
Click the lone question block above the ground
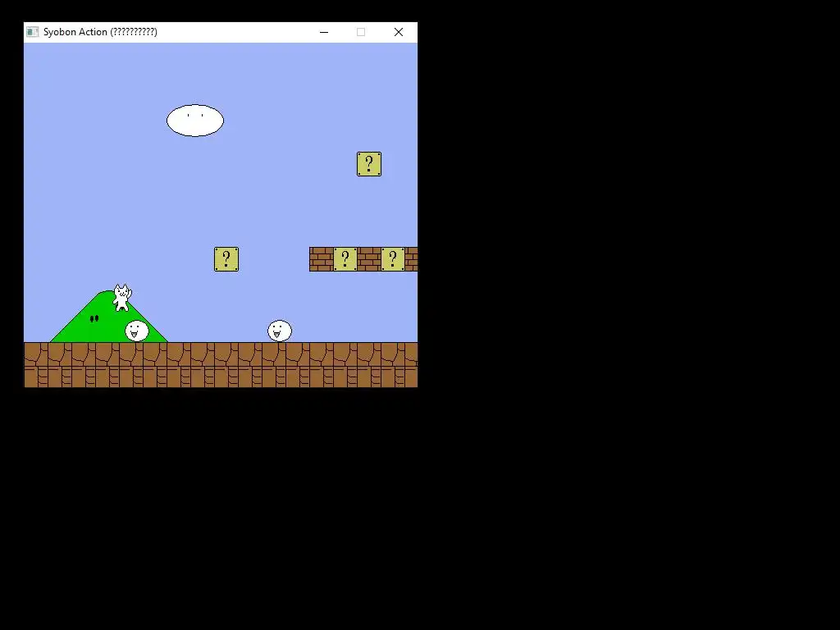pyautogui.click(x=226, y=259)
